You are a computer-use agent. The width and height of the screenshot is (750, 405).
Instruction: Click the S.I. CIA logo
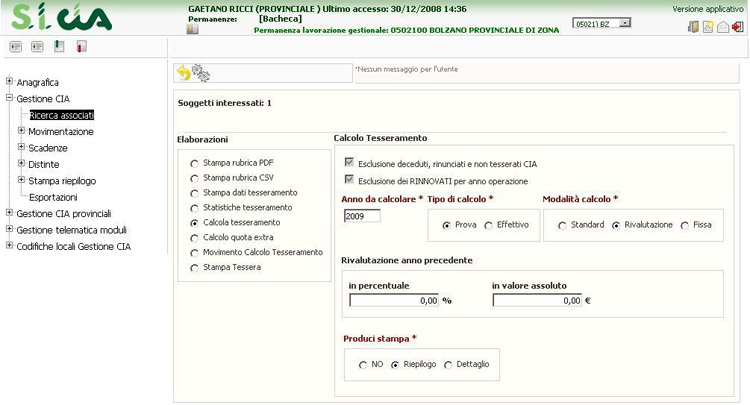(x=62, y=18)
